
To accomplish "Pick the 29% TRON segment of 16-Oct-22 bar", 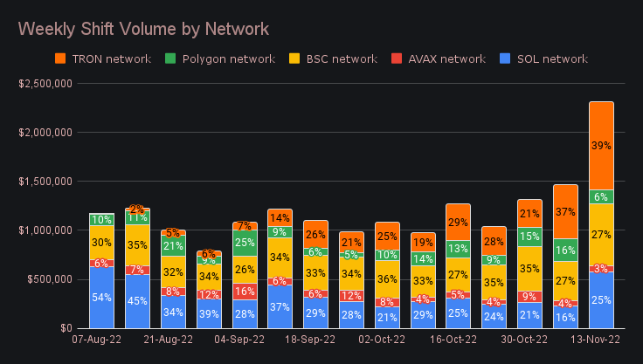I will point(459,223).
